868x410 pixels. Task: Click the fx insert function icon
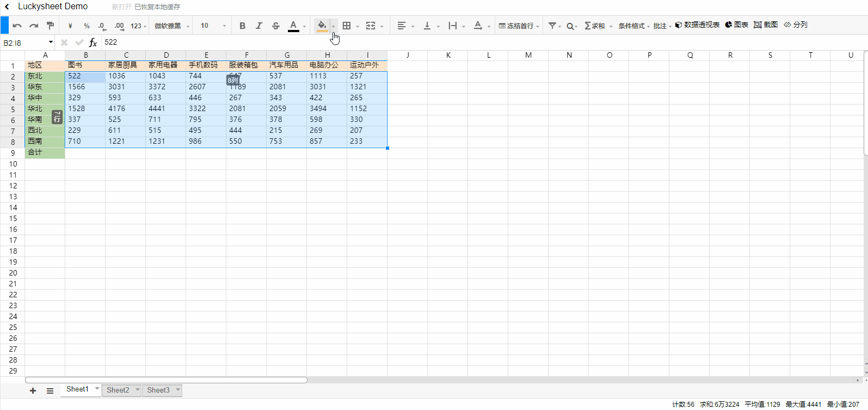coord(93,42)
